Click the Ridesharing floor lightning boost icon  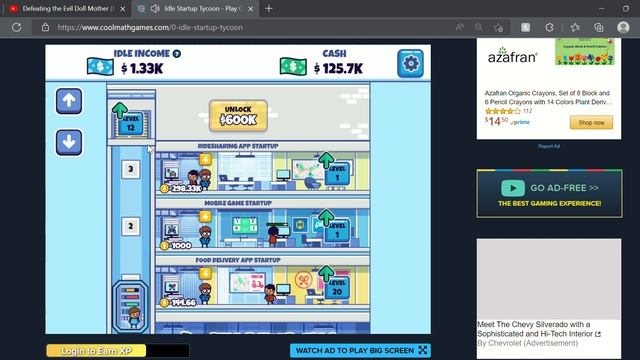pos(205,159)
